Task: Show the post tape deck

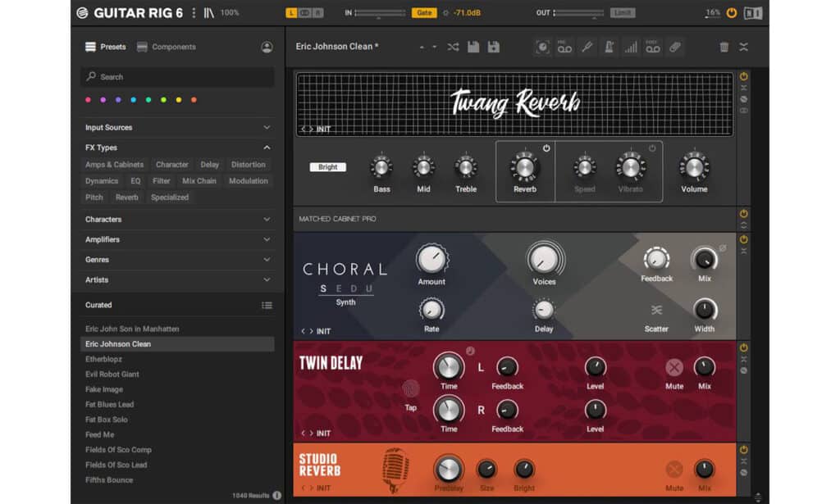Action: [653, 47]
